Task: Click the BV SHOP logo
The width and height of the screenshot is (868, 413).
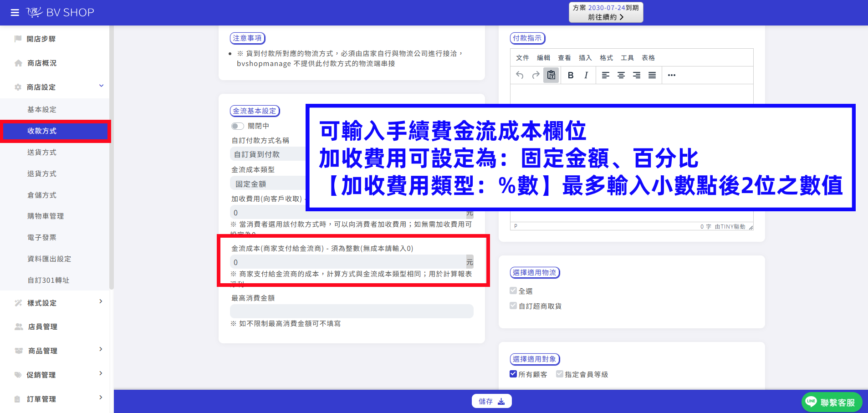Action: tap(60, 12)
